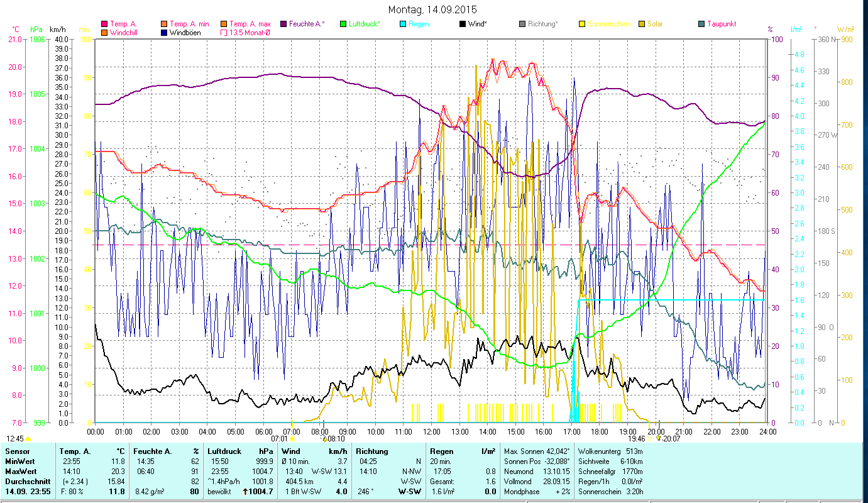This screenshot has height=503, width=868.
Task: Click the Sichtweite 6-10km entry
Action: pos(610,461)
